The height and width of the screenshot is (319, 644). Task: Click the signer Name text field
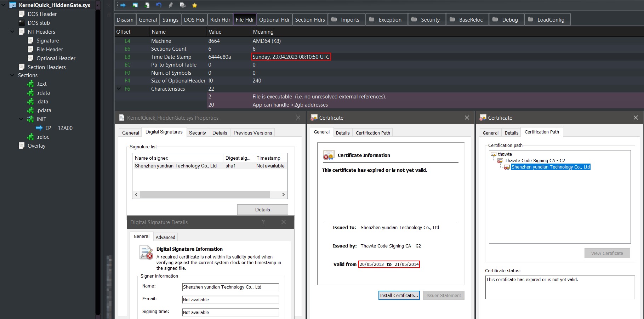click(230, 287)
